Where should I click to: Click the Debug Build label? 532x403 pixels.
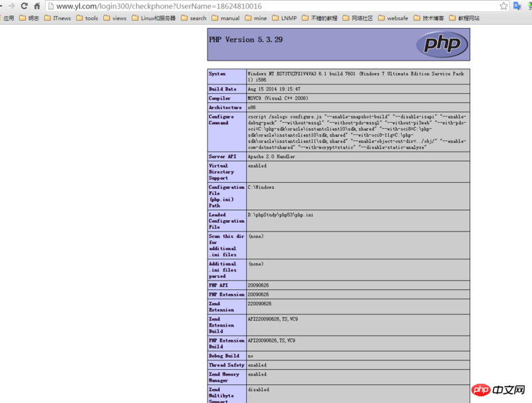point(224,356)
